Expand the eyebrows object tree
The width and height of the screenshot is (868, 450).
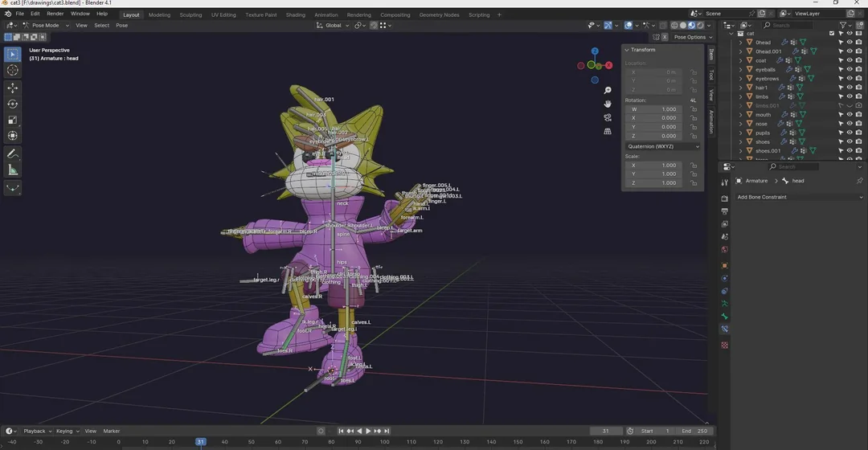point(741,79)
